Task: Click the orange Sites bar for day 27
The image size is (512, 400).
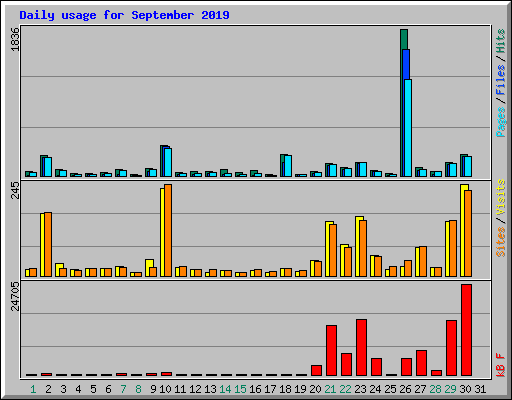Action: click(423, 261)
